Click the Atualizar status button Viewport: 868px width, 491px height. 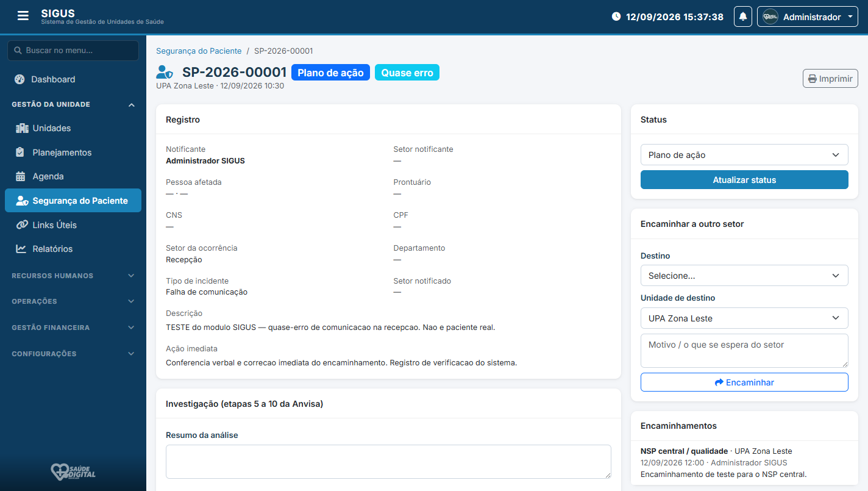pos(744,180)
